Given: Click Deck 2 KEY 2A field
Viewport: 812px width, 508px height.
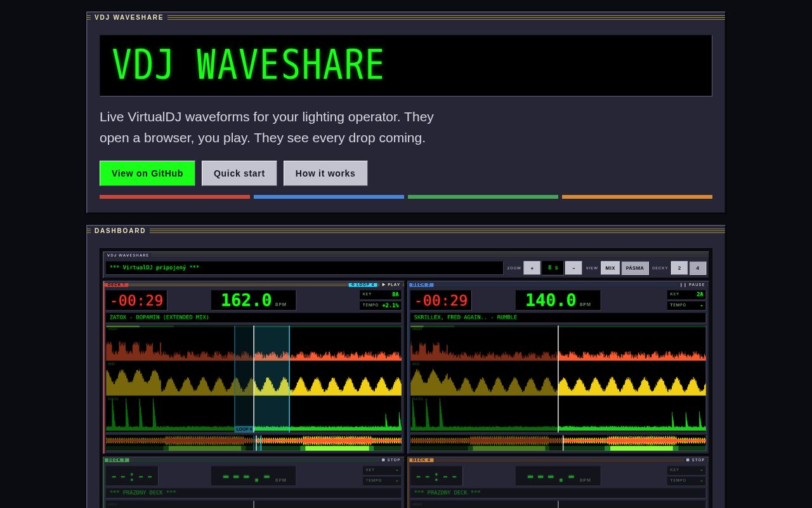Looking at the screenshot, I should click(686, 295).
